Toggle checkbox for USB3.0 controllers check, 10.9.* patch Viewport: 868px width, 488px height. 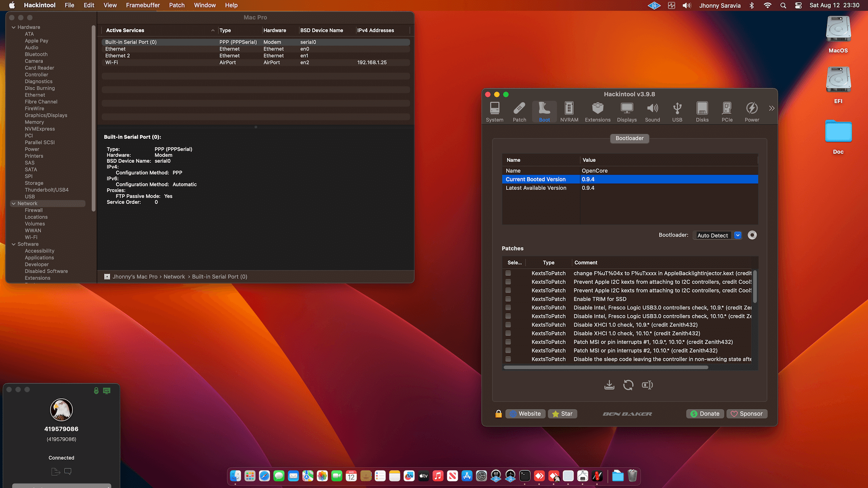pyautogui.click(x=508, y=308)
